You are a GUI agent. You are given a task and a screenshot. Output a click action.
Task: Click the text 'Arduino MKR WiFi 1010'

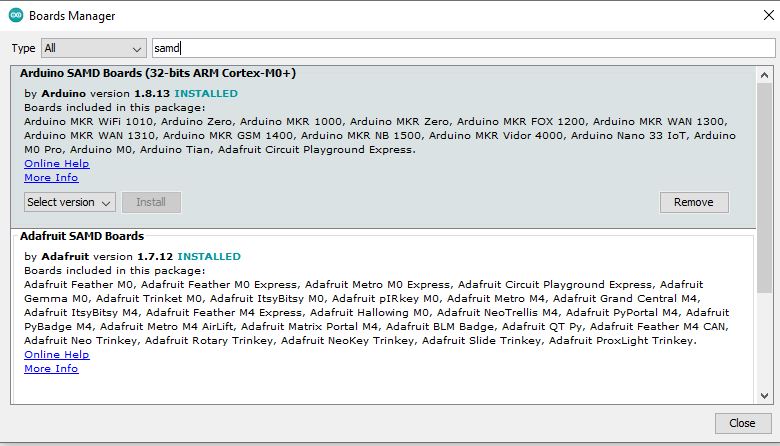point(89,121)
